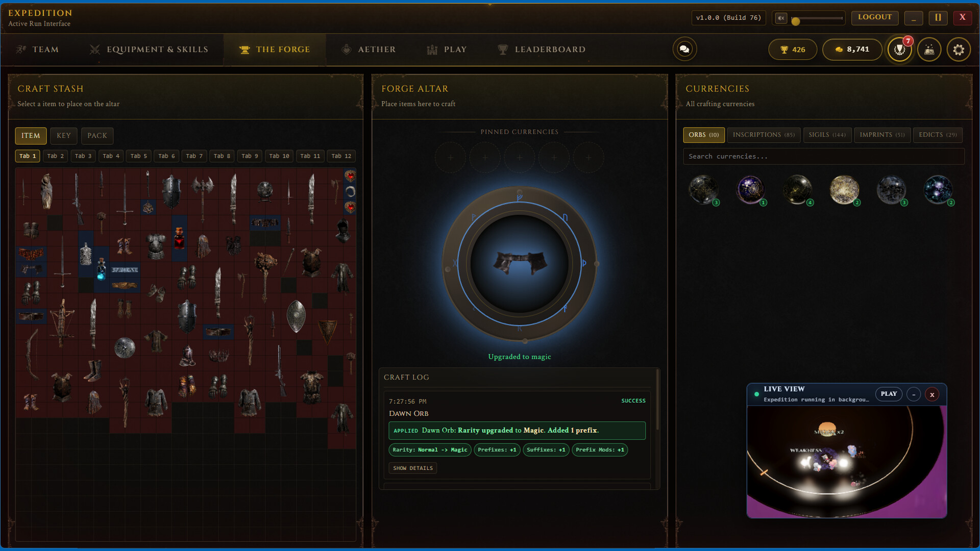Select the KEY stash filter
This screenshot has height=551, width=980.
tap(64, 136)
